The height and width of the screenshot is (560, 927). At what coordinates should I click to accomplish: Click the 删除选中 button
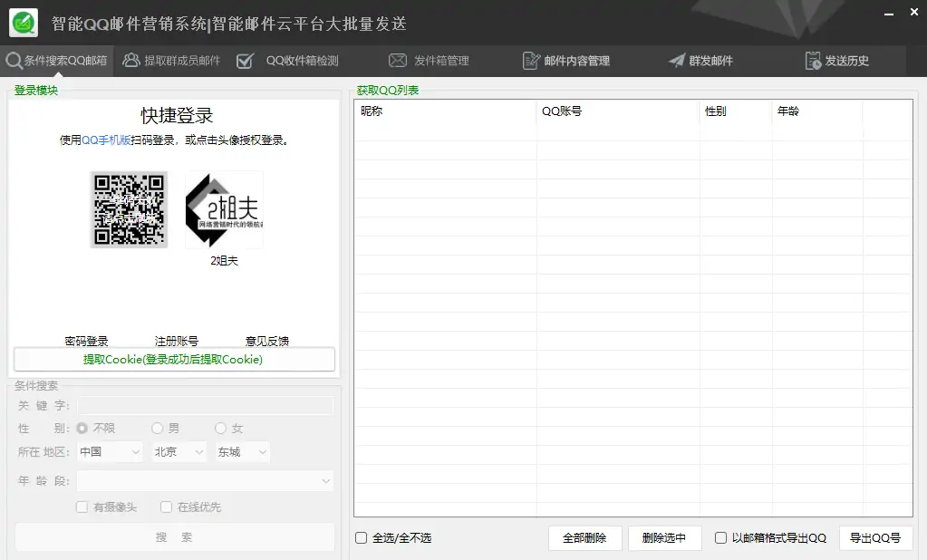point(664,538)
